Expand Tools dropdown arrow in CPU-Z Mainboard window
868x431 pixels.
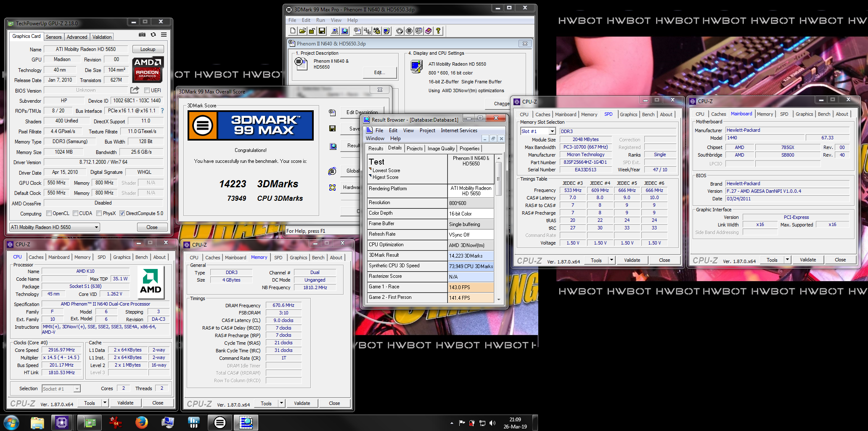tap(787, 260)
